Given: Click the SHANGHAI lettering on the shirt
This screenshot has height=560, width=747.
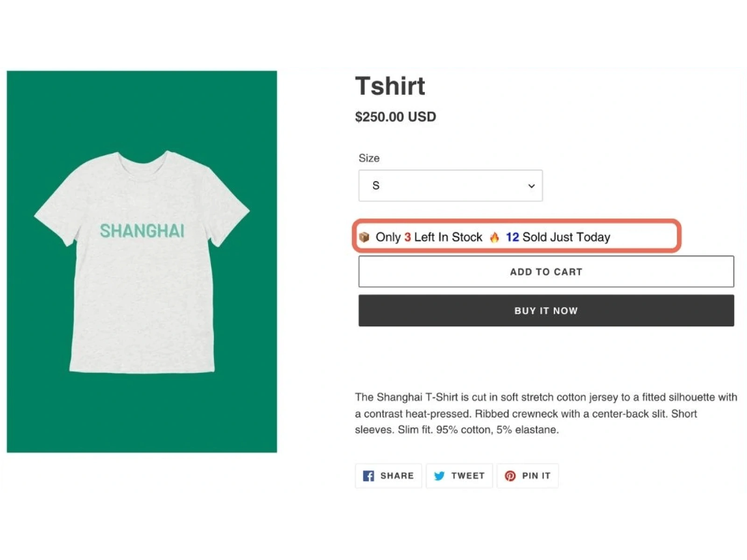Looking at the screenshot, I should (x=142, y=231).
